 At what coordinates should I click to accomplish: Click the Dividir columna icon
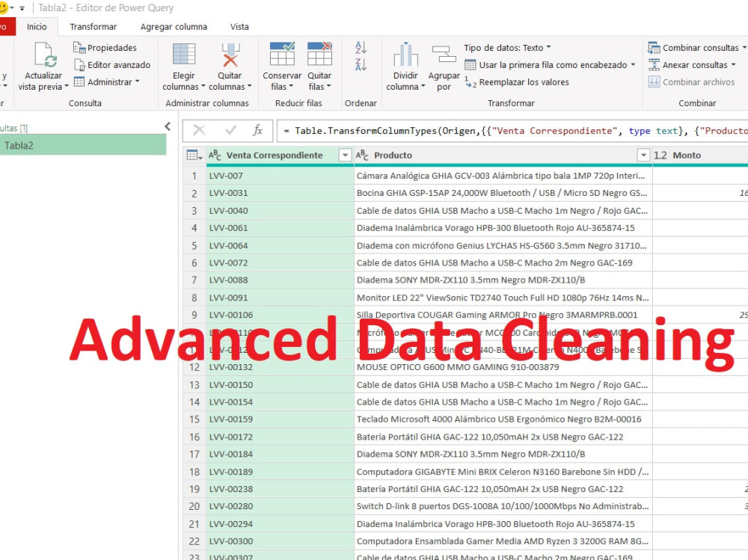(405, 54)
